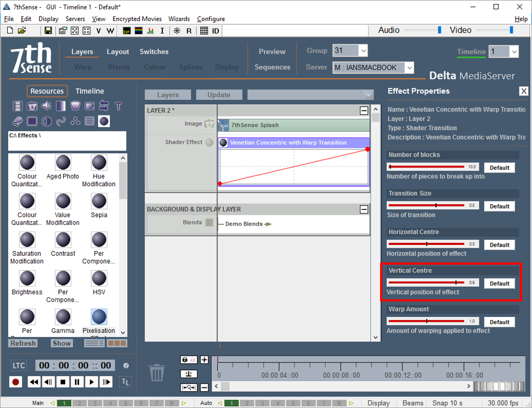This screenshot has width=532, height=408.
Task: Click the timeline lock icons button
Action: pos(188,360)
